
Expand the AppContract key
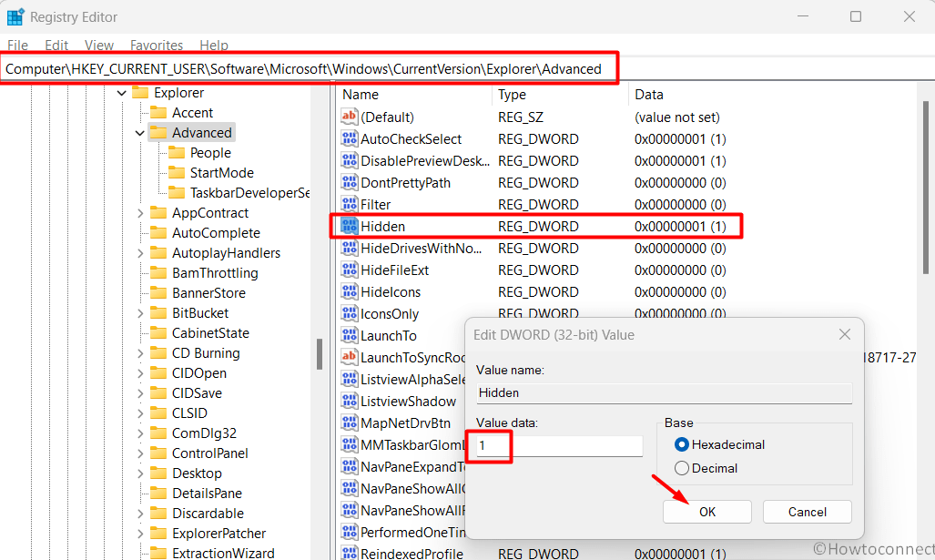tap(139, 213)
